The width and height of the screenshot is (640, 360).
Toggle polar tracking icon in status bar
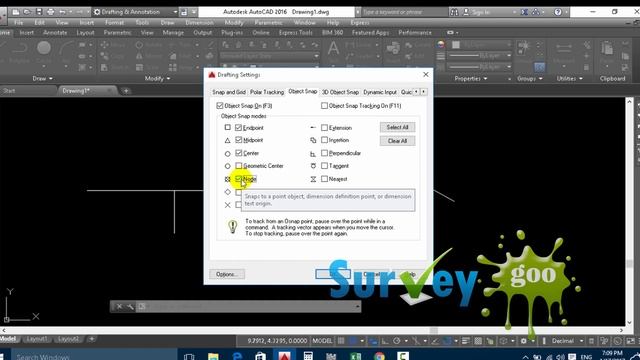pyautogui.click(x=397, y=341)
